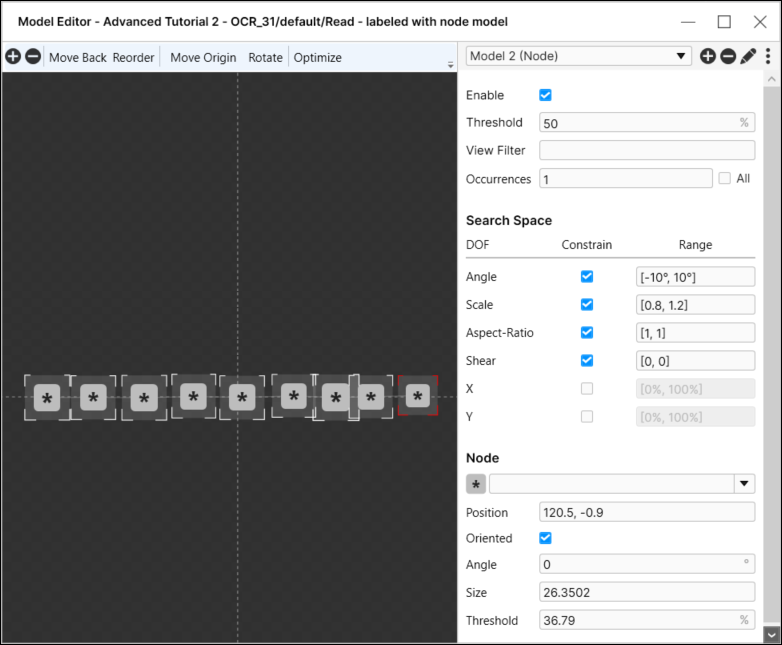The image size is (782, 645).
Task: Toggle the Oriented checkbox
Action: point(545,538)
